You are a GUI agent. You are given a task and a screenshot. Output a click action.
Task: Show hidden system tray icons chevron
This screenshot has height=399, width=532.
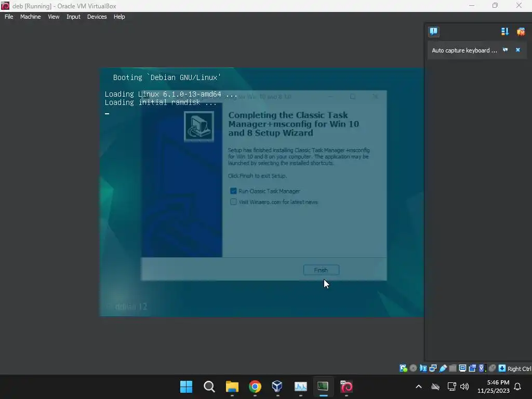(419, 387)
